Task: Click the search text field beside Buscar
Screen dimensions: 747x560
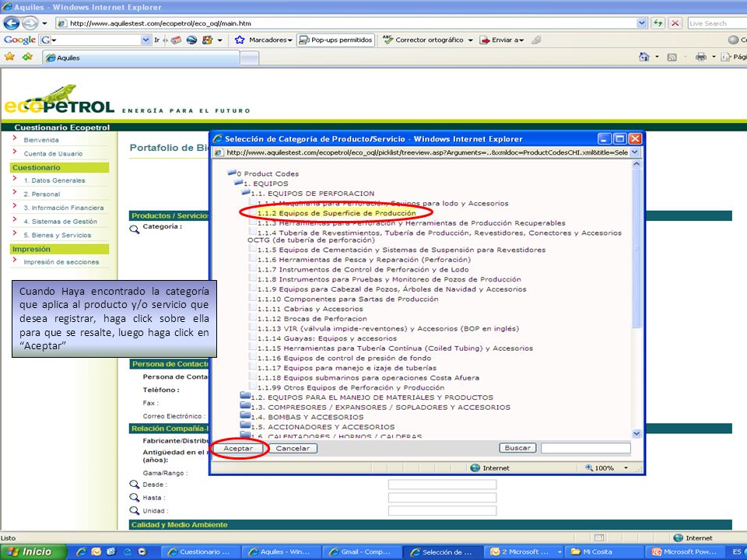Action: (x=585, y=448)
